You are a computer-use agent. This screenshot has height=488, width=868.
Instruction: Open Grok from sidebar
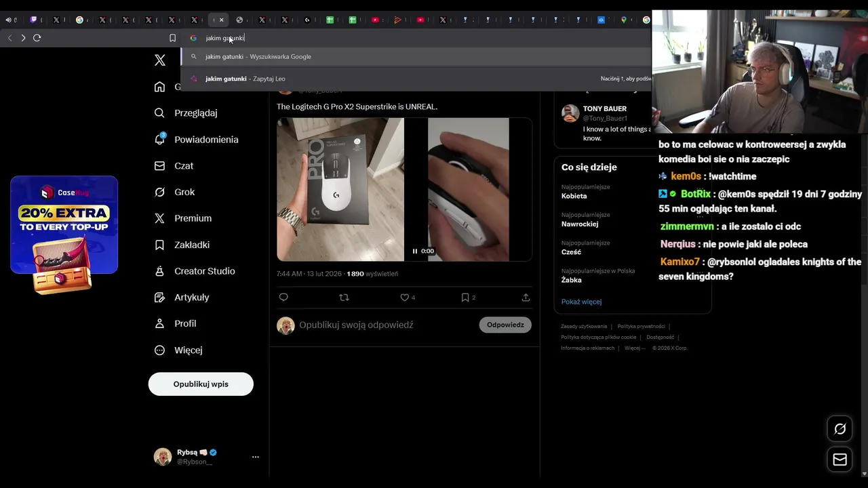pos(175,192)
